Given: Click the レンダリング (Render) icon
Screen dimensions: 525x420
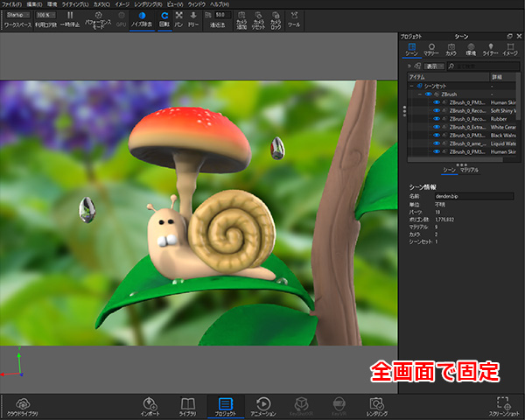Looking at the screenshot, I should (377, 402).
